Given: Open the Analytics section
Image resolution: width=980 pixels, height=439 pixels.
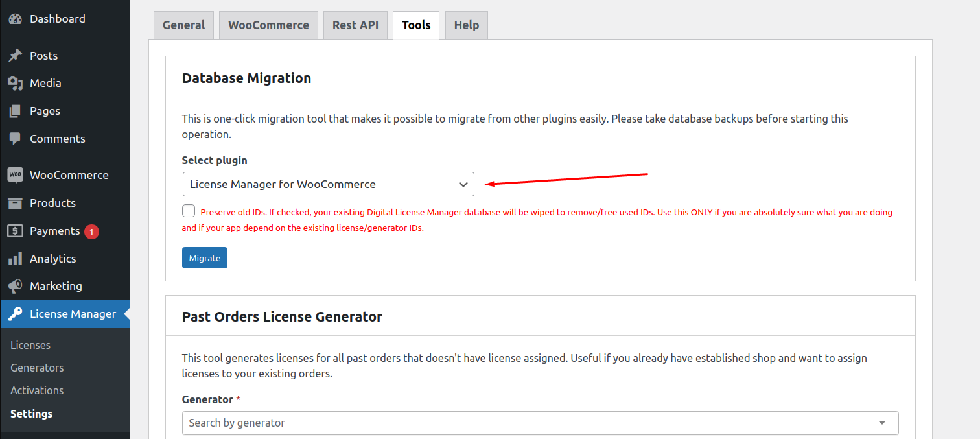Looking at the screenshot, I should click(x=15, y=258).
